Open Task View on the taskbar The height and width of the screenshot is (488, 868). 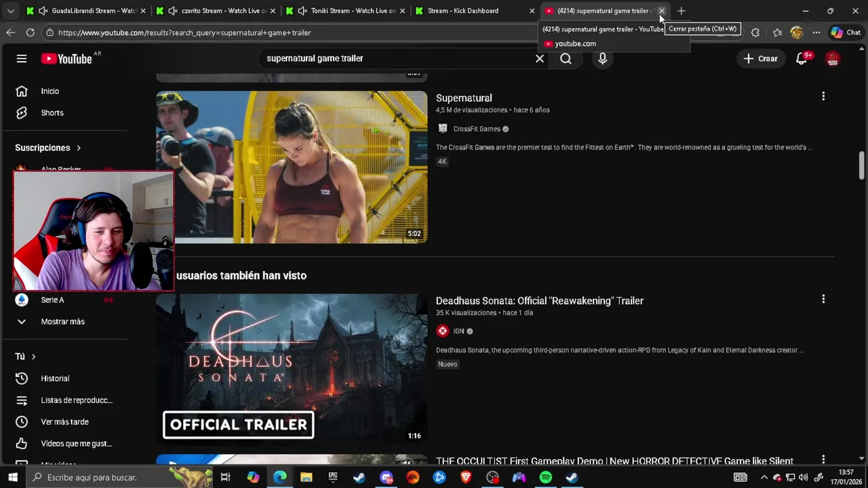click(226, 477)
